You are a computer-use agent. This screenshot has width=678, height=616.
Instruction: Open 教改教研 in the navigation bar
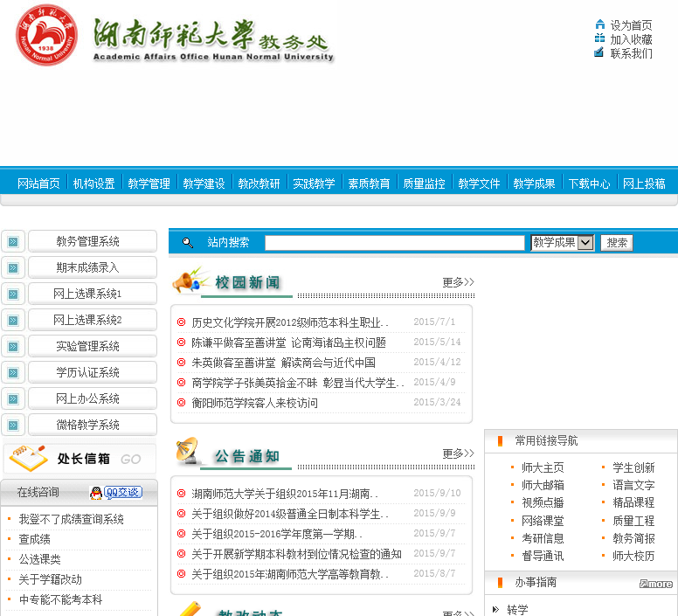point(259,183)
